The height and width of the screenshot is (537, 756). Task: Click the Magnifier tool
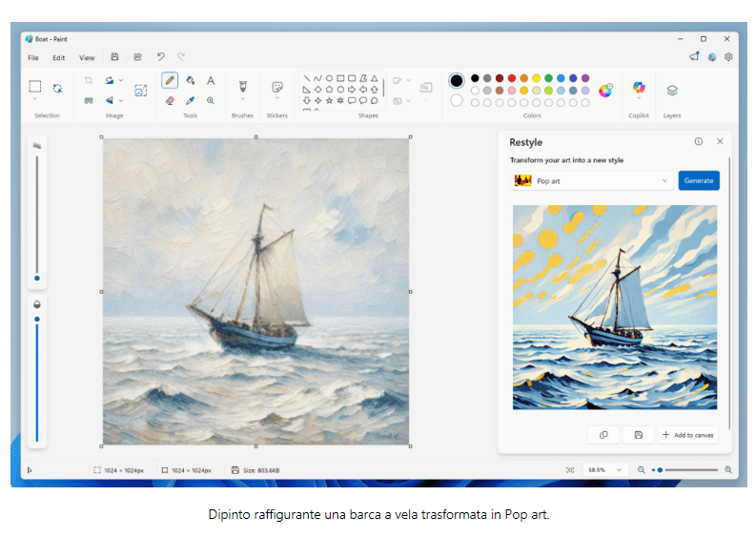coord(211,100)
